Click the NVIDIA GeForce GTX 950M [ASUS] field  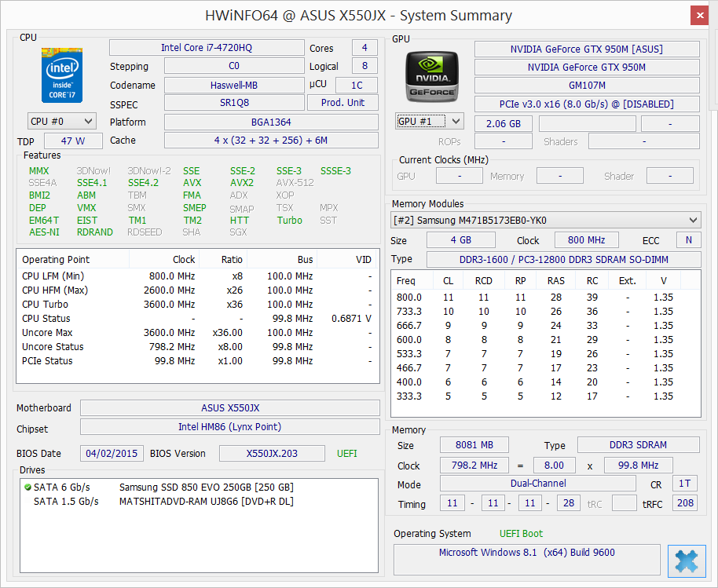pyautogui.click(x=587, y=49)
